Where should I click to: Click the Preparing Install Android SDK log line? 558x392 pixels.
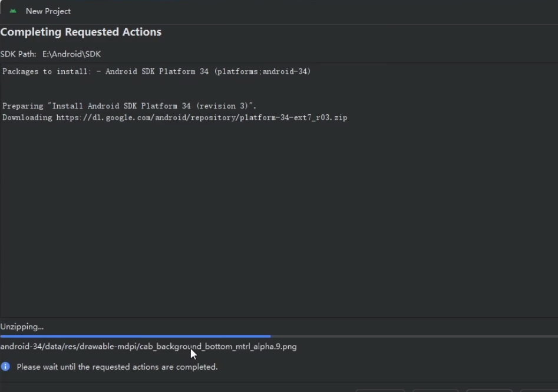click(x=129, y=106)
